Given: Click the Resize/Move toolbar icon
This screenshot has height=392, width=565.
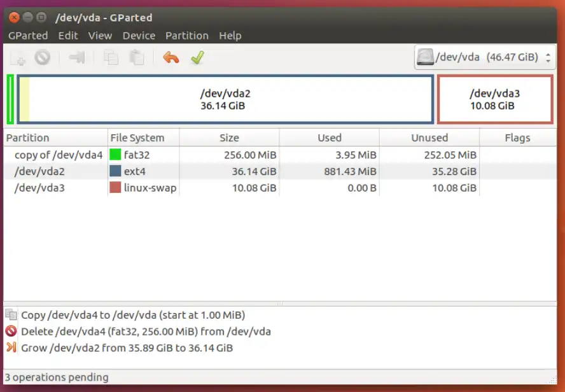Looking at the screenshot, I should 77,57.
